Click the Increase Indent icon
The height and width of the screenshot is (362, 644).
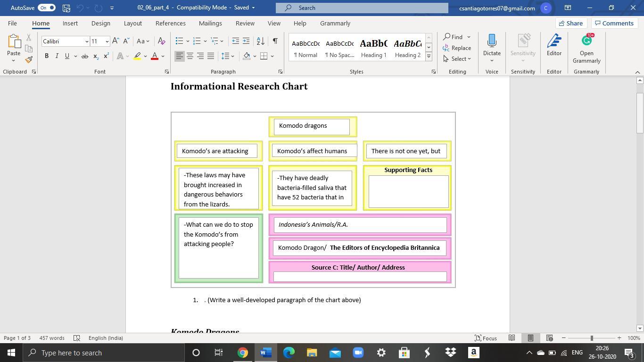pos(246,41)
